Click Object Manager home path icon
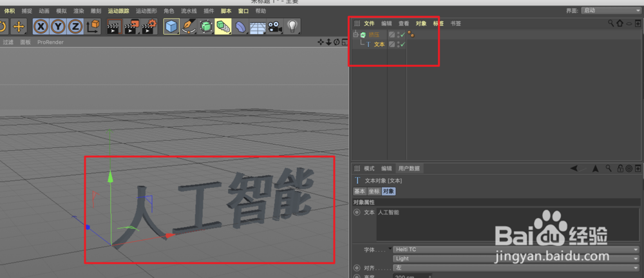Image resolution: width=644 pixels, height=278 pixels. [x=620, y=23]
